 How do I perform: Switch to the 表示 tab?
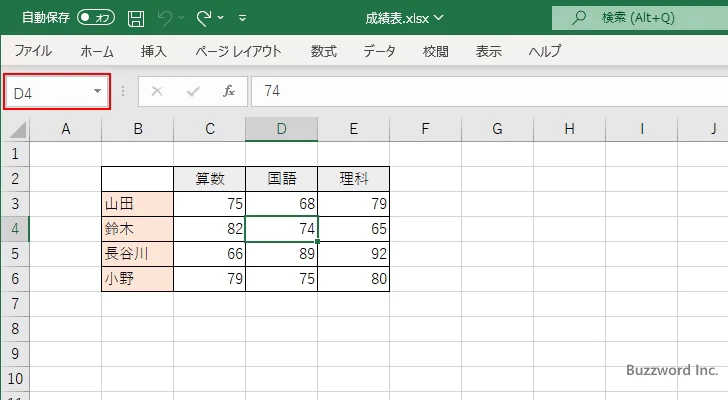(488, 51)
